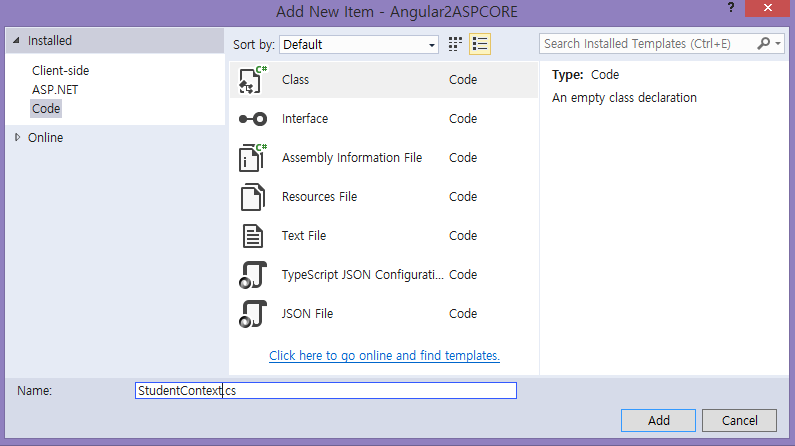Click the 'An empty class declaration' description
Viewport: 795px width, 446px height.
tap(624, 98)
